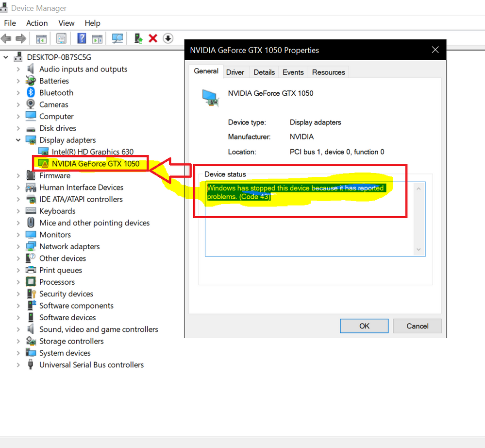
Task: Select Intel(R) HD Graphics 630 device
Action: (x=92, y=152)
